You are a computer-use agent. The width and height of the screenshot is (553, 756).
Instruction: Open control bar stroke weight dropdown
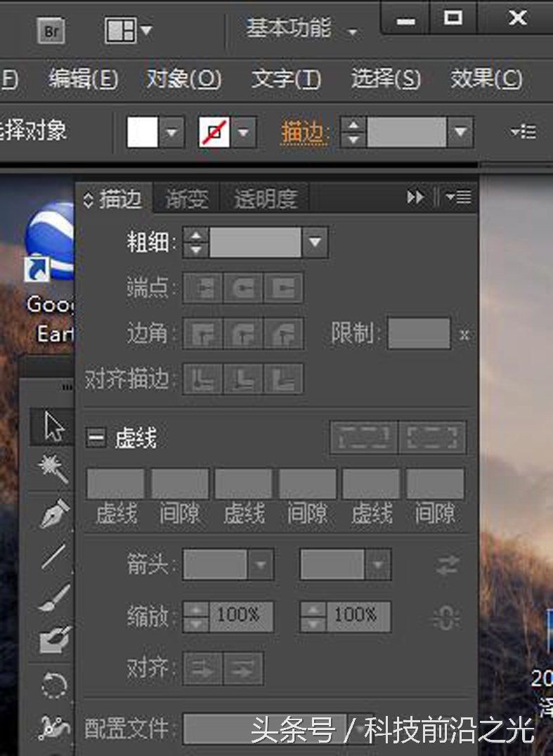click(x=460, y=132)
